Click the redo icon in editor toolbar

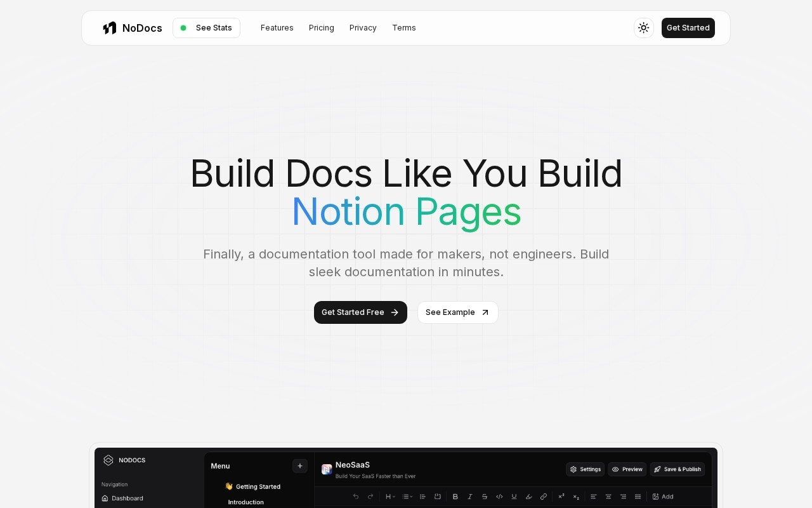(x=370, y=497)
